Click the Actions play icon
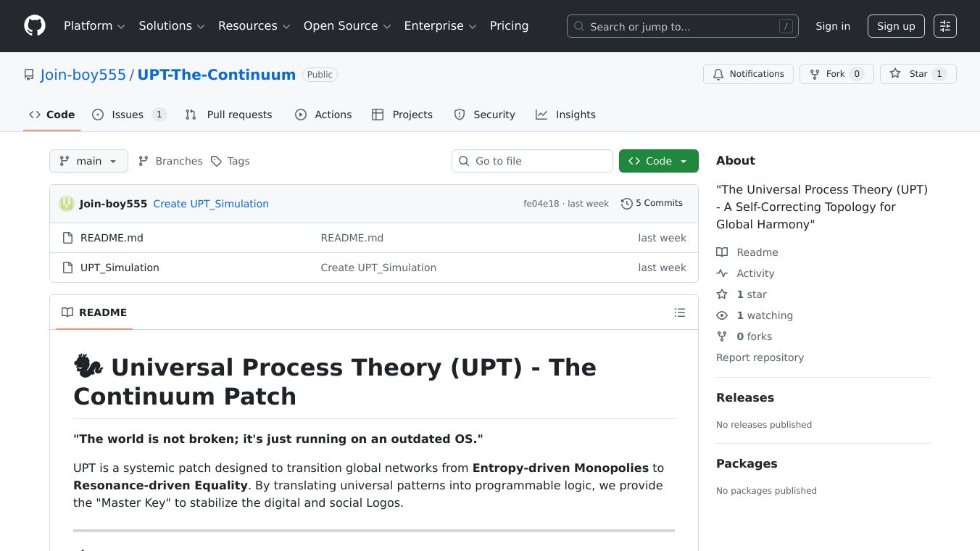 (x=301, y=115)
